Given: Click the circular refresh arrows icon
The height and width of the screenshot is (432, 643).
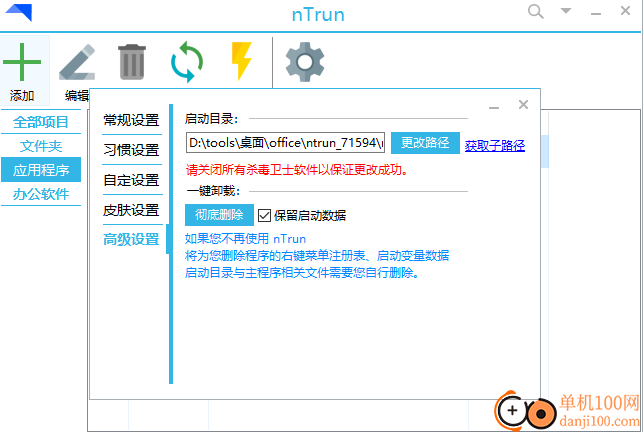Looking at the screenshot, I should [x=187, y=62].
